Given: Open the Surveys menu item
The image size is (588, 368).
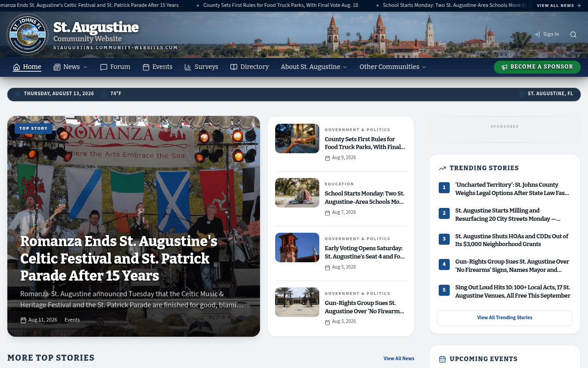Looking at the screenshot, I should pyautogui.click(x=201, y=67).
